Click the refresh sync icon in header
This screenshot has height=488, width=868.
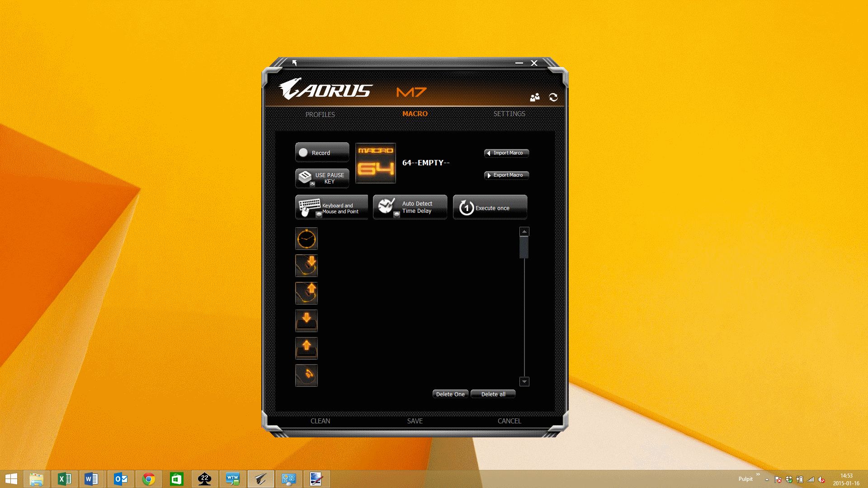pyautogui.click(x=553, y=97)
